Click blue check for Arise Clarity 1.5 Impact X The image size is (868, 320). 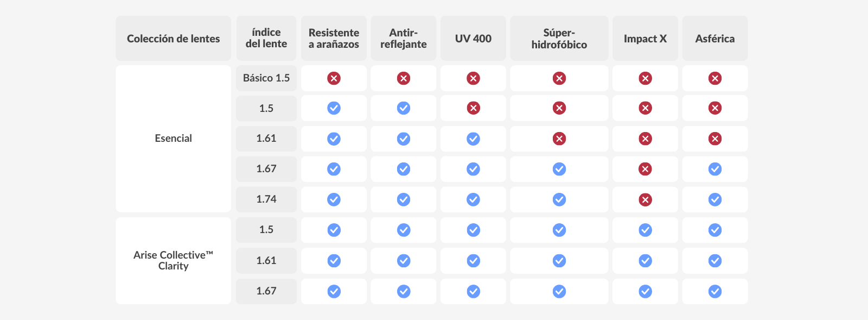[645, 230]
